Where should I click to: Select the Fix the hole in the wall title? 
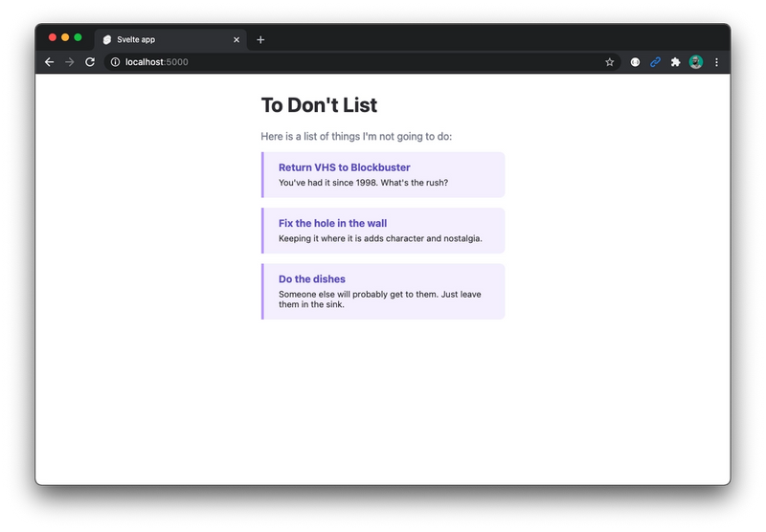332,223
